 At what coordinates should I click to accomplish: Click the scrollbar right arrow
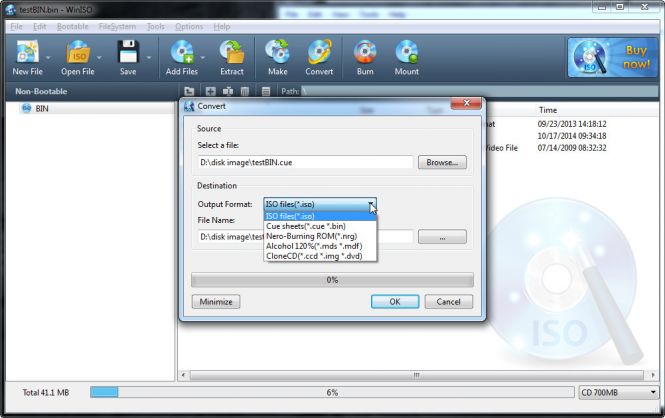652,375
